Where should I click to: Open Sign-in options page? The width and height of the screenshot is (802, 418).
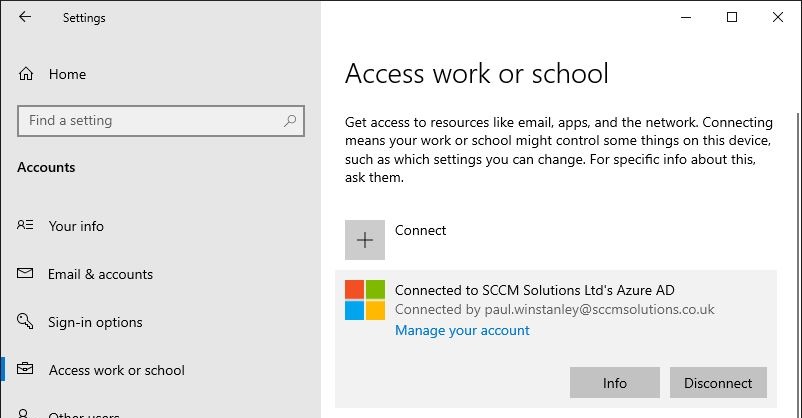(x=95, y=322)
